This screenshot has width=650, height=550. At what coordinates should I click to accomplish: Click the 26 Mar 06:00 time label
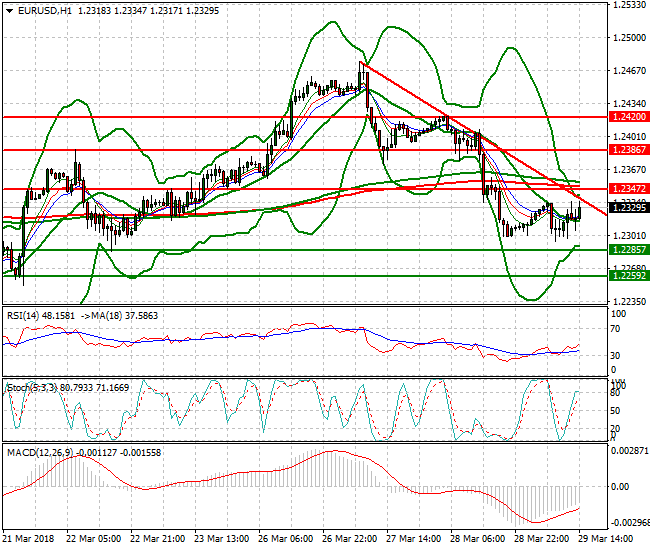(286, 539)
